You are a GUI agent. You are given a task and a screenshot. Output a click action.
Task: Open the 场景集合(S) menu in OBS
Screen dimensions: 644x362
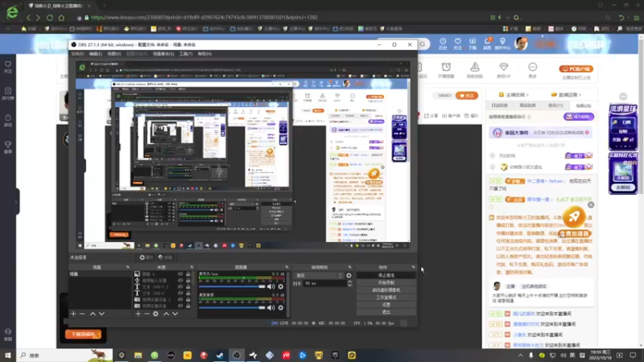(163, 54)
